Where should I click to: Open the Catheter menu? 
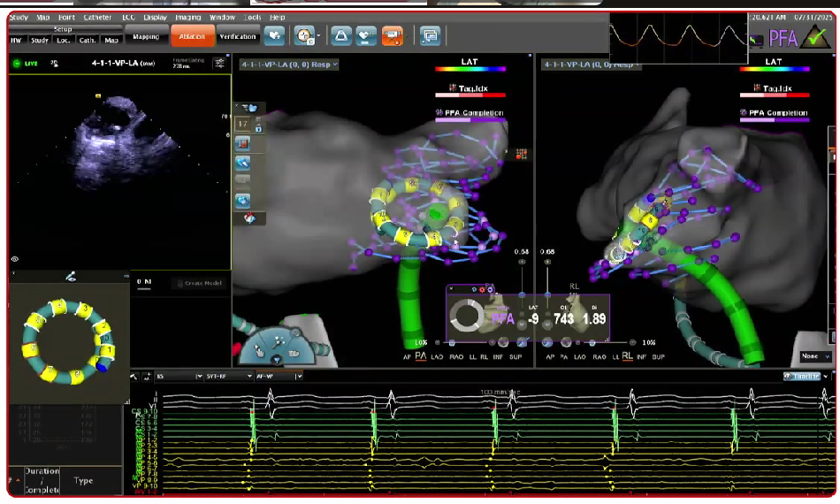pos(97,17)
